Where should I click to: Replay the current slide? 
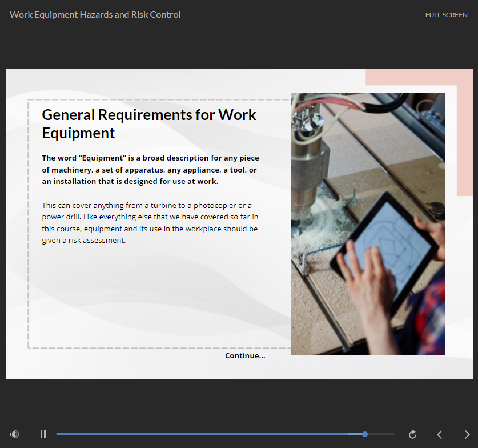pyautogui.click(x=412, y=434)
